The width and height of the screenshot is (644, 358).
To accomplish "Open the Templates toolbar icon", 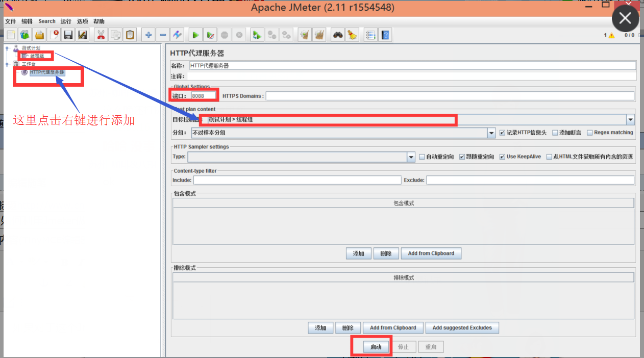I will (25, 35).
